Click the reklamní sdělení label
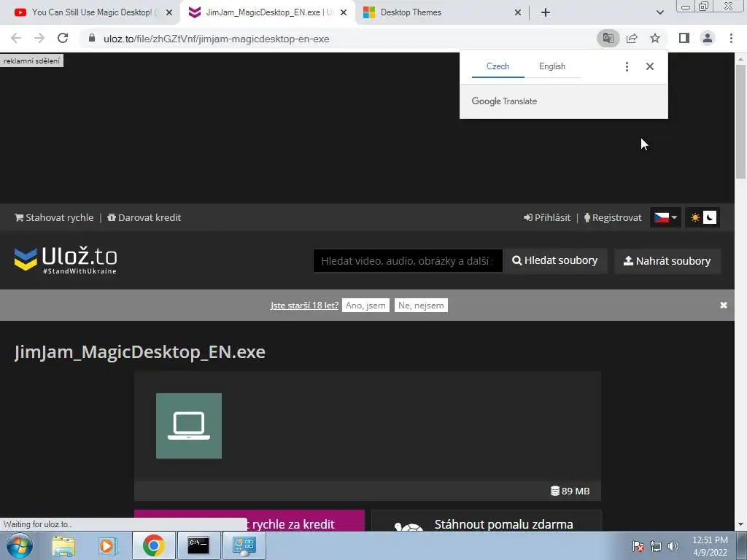This screenshot has width=747, height=560. pyautogui.click(x=31, y=61)
